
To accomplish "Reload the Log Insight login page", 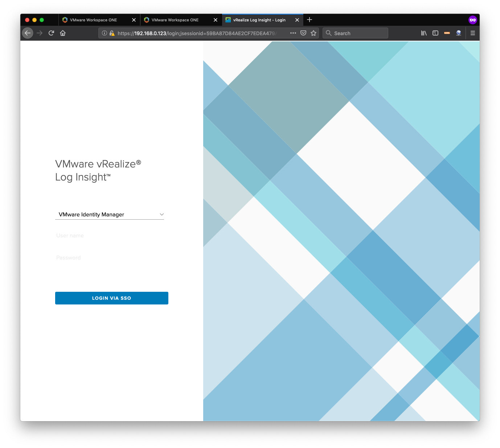I will [x=51, y=33].
